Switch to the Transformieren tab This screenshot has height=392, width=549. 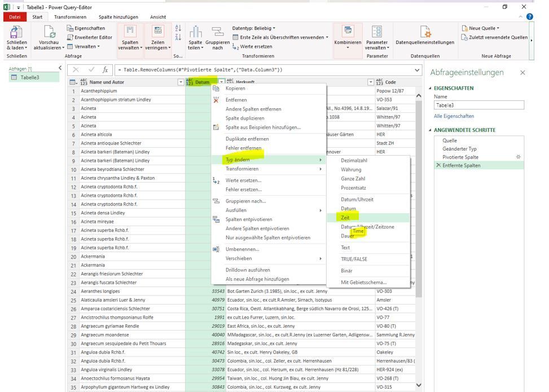(70, 17)
